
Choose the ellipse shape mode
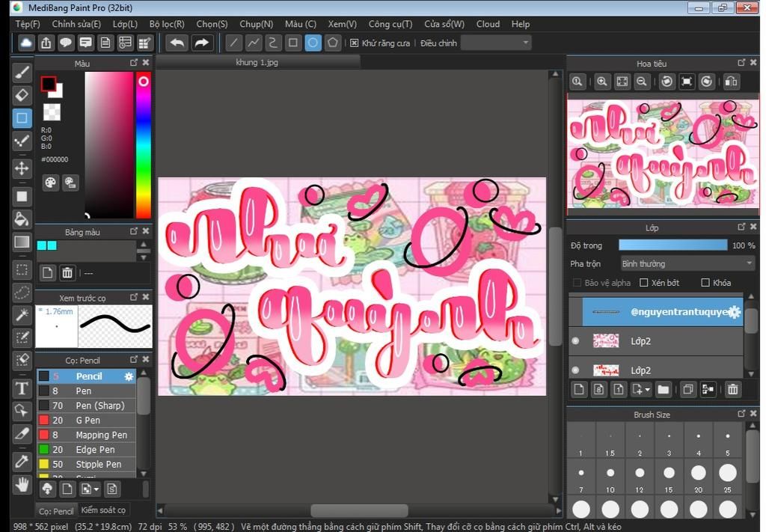click(x=313, y=43)
